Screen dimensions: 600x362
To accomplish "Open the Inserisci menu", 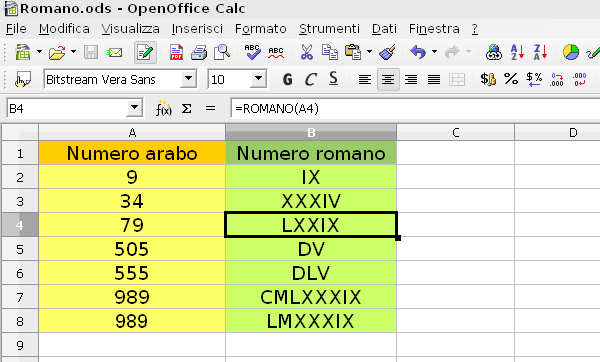I will point(197,29).
